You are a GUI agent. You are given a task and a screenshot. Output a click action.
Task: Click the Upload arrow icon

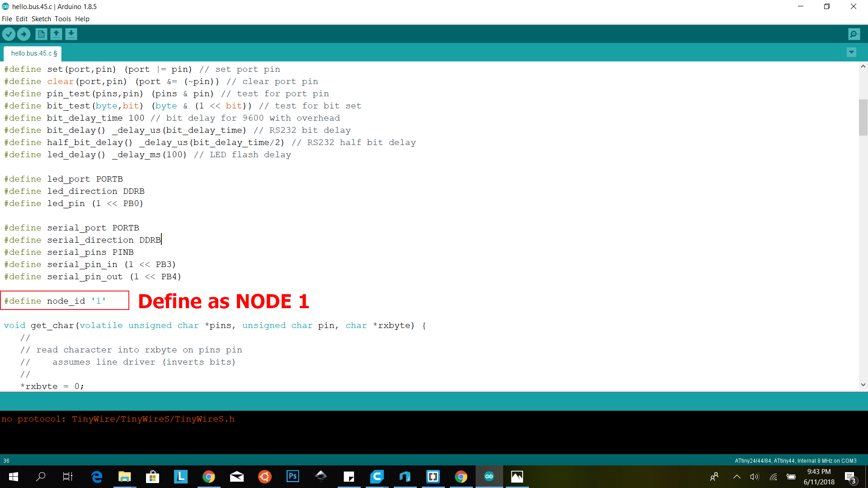(x=24, y=34)
